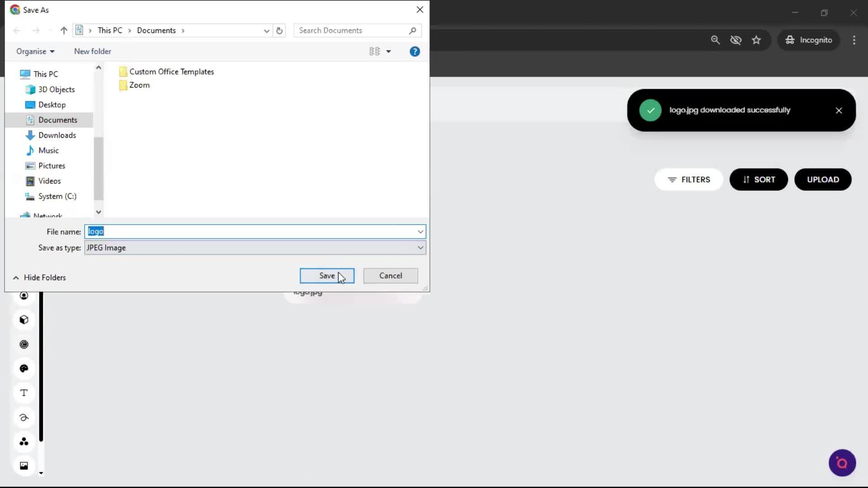This screenshot has height=488, width=868.
Task: Open the photo insert tool
Action: coord(24,465)
